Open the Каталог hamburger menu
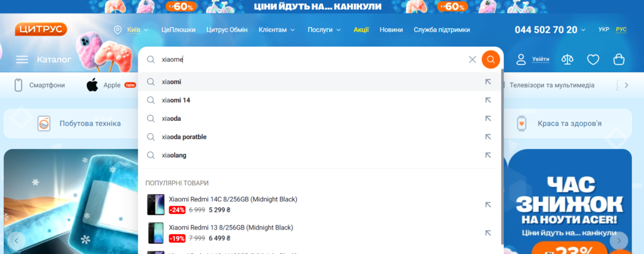The width and height of the screenshot is (644, 254). 44,60
